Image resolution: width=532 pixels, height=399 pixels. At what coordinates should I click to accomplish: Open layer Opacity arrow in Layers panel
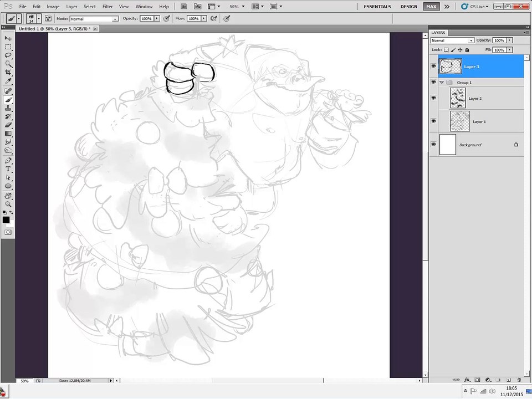point(509,40)
